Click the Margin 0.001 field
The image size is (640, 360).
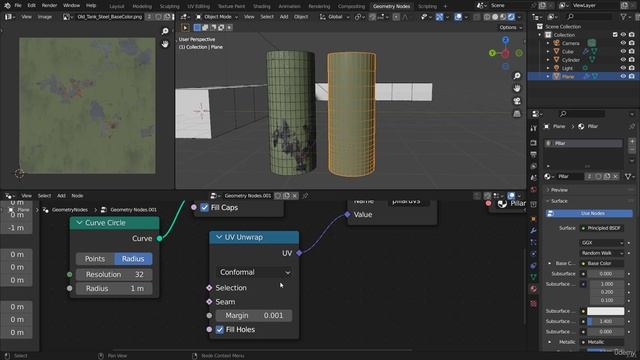[x=253, y=316]
